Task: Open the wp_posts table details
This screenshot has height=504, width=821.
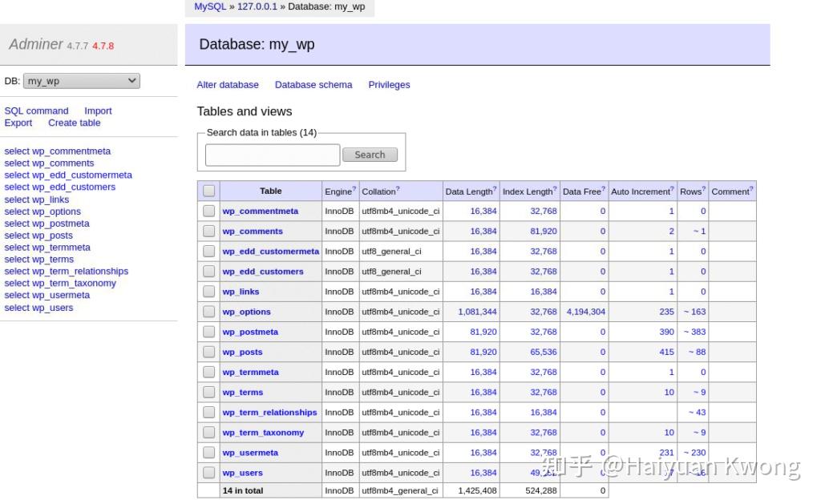Action: click(242, 351)
